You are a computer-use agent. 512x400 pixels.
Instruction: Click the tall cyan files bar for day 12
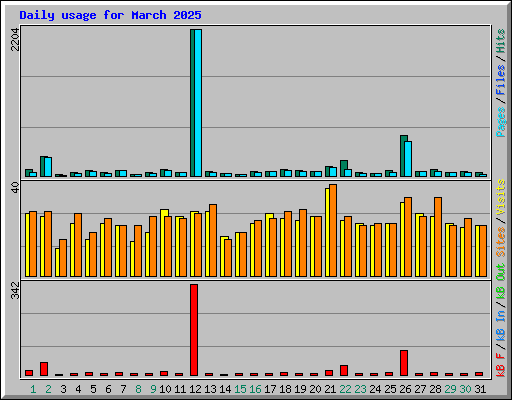click(x=198, y=103)
